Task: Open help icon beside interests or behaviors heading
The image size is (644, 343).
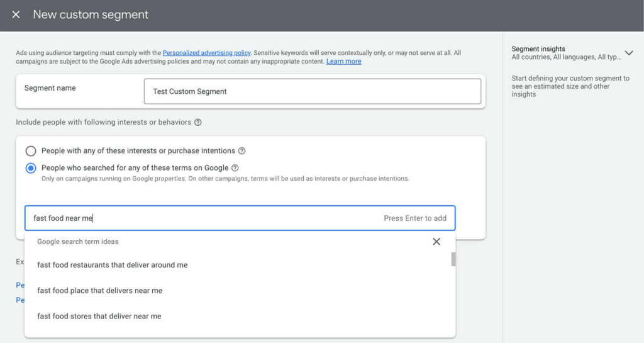Action: (x=198, y=122)
